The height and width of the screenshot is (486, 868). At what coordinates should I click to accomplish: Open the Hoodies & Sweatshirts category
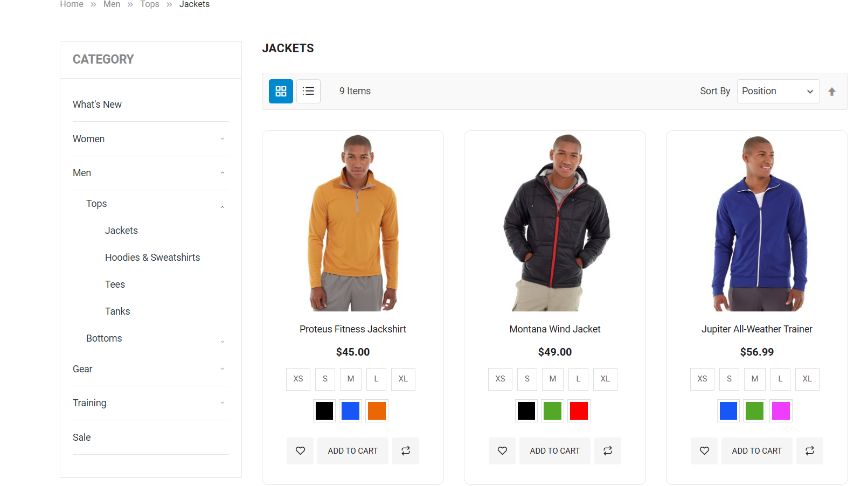tap(152, 257)
